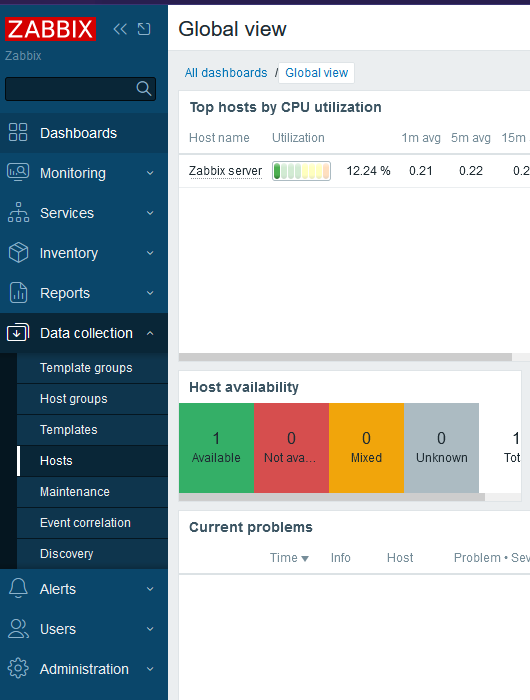The height and width of the screenshot is (700, 530).
Task: Click the Zabbix server host link
Action: point(225,171)
